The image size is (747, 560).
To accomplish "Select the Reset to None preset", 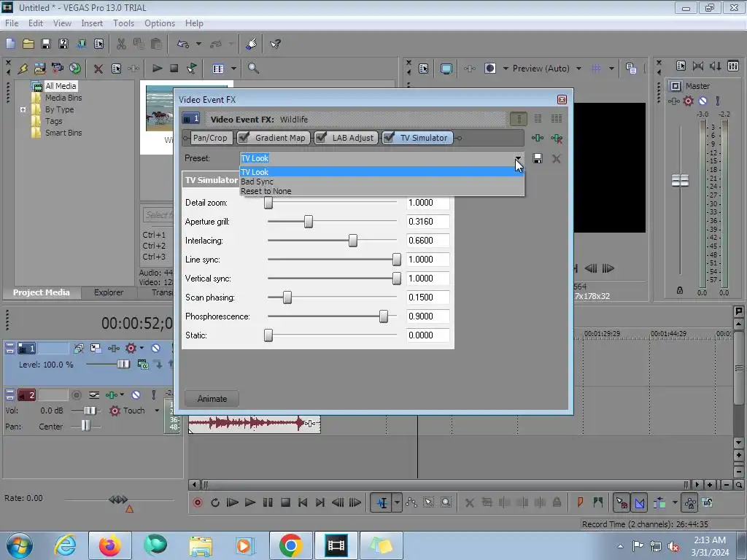I will pyautogui.click(x=381, y=191).
